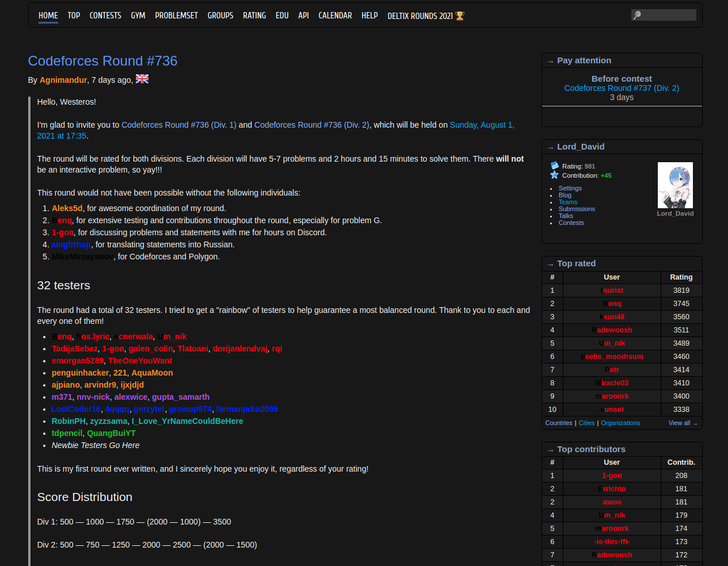The image size is (728, 566).
Task: Open the EDU section
Action: coord(282,16)
